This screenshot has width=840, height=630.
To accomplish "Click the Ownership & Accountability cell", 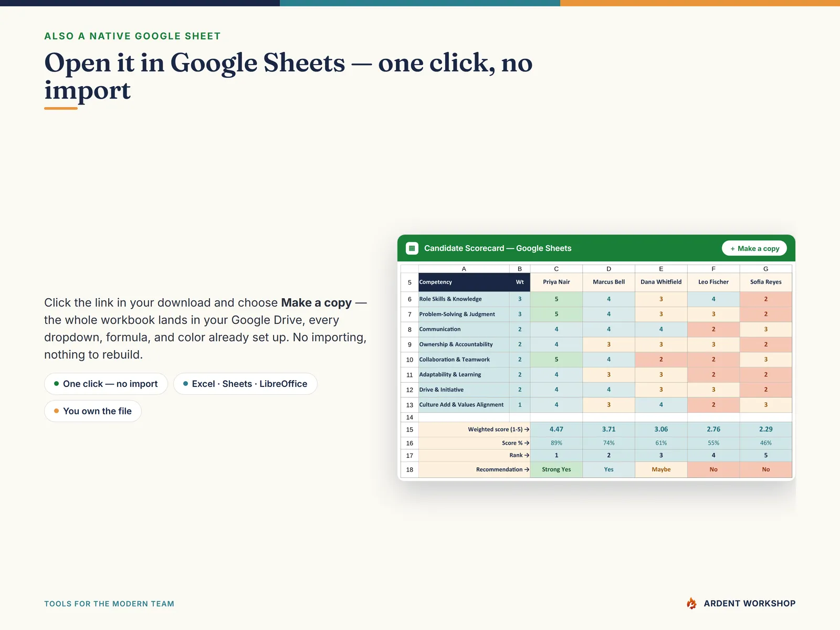I will (x=464, y=344).
